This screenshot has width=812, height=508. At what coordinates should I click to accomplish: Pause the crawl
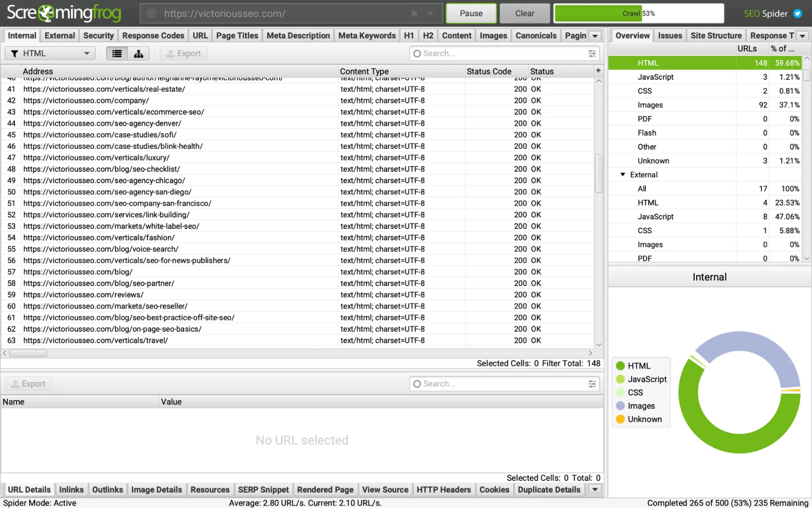[x=471, y=13]
